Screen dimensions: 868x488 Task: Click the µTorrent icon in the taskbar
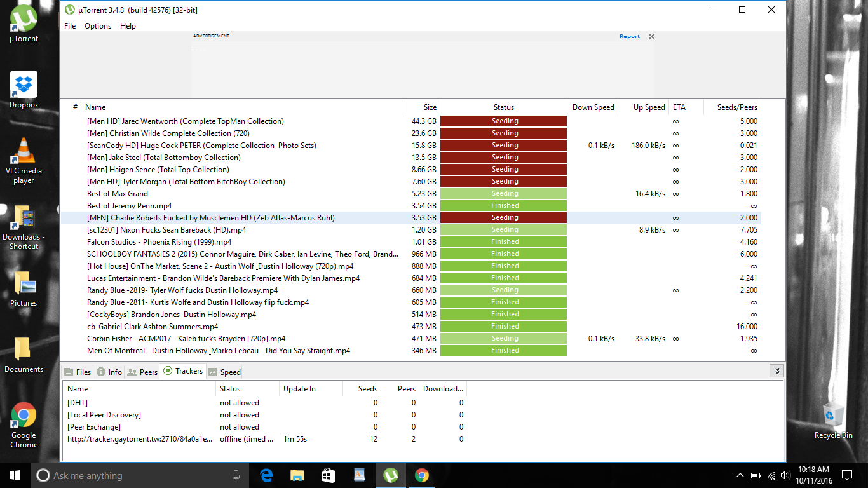click(391, 475)
